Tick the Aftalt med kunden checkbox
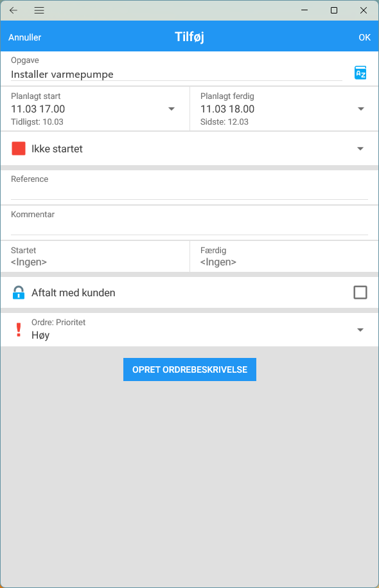 pyautogui.click(x=360, y=292)
